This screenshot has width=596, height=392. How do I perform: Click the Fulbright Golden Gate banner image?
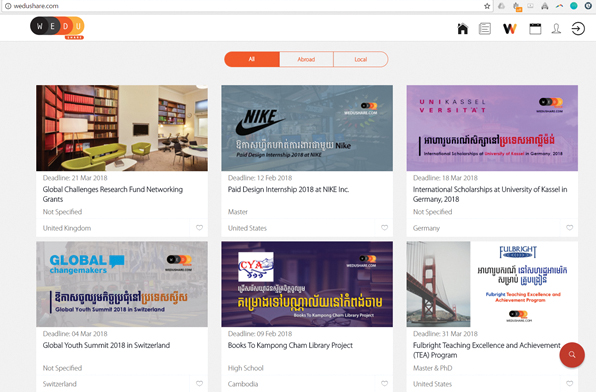(492, 284)
